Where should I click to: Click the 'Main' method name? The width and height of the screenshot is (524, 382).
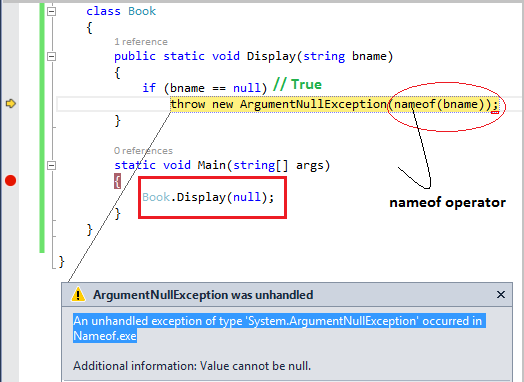(x=212, y=165)
